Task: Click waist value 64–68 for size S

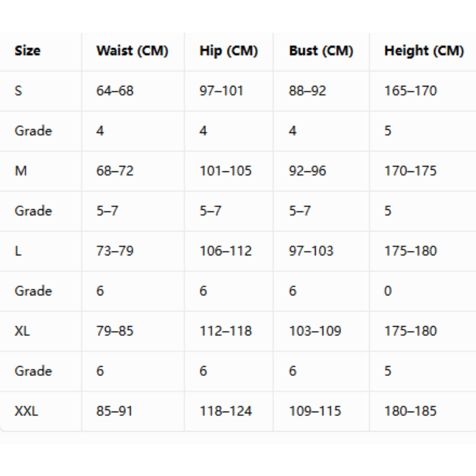Action: tap(115, 91)
